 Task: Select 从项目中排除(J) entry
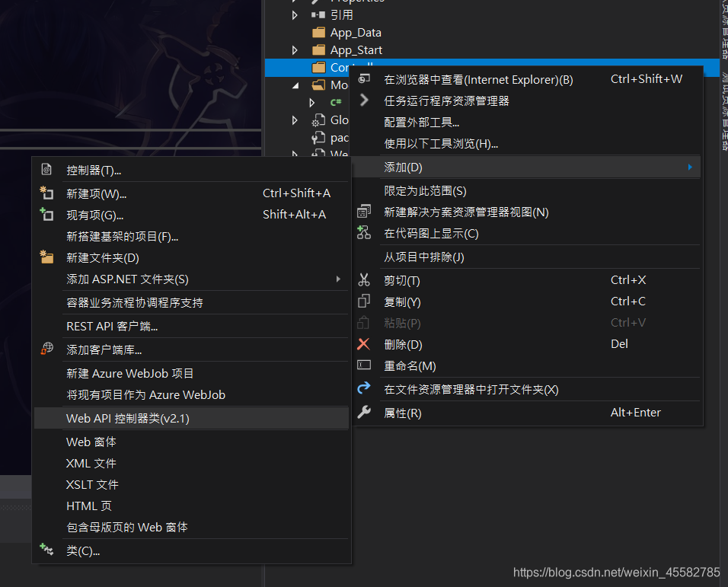(526, 257)
